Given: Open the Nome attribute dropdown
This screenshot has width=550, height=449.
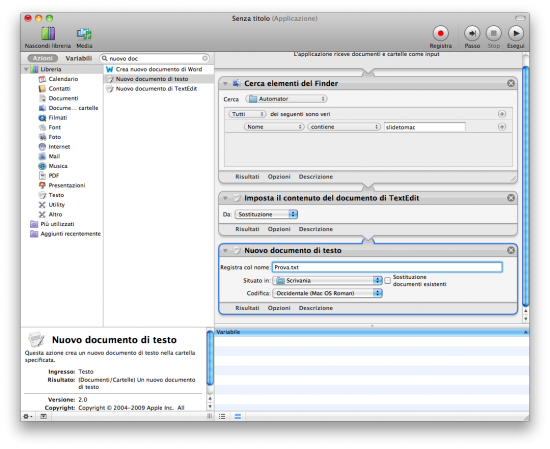Looking at the screenshot, I should 274,127.
